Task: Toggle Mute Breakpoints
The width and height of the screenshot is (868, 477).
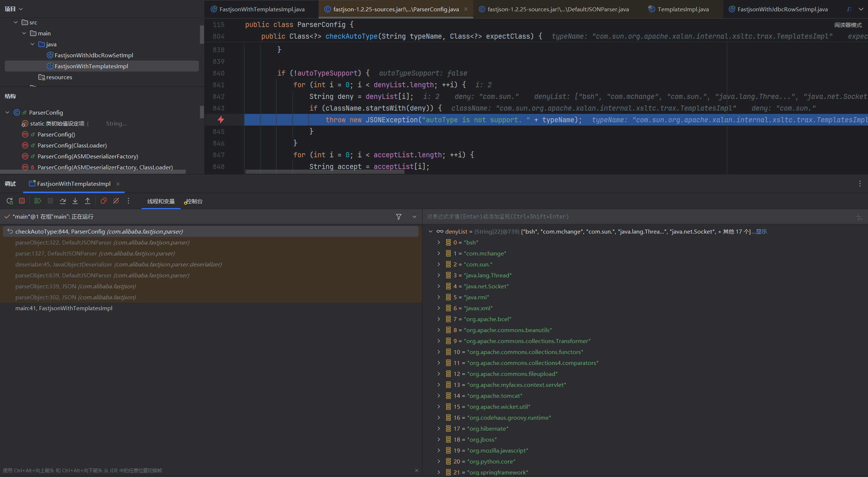Action: coord(116,201)
